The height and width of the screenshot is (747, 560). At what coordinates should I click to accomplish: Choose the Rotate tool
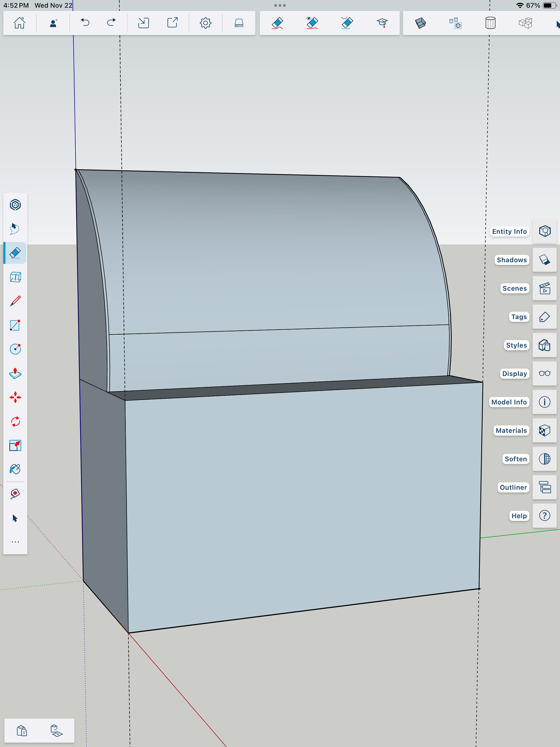pyautogui.click(x=15, y=421)
